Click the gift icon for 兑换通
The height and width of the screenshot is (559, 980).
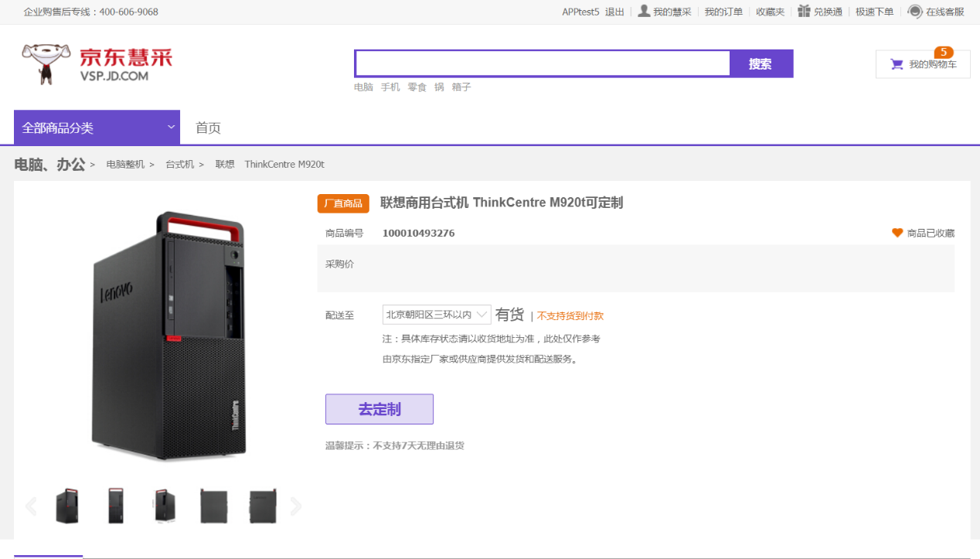(x=805, y=11)
